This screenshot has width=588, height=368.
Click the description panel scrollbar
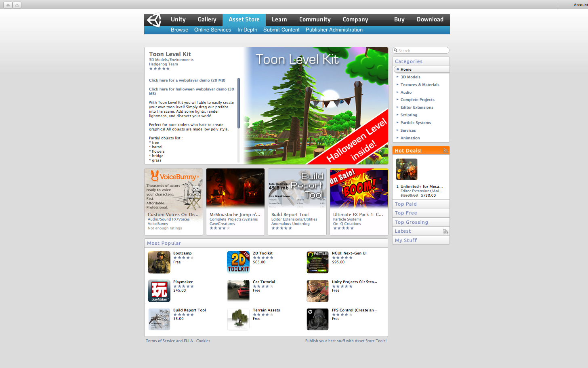click(239, 103)
